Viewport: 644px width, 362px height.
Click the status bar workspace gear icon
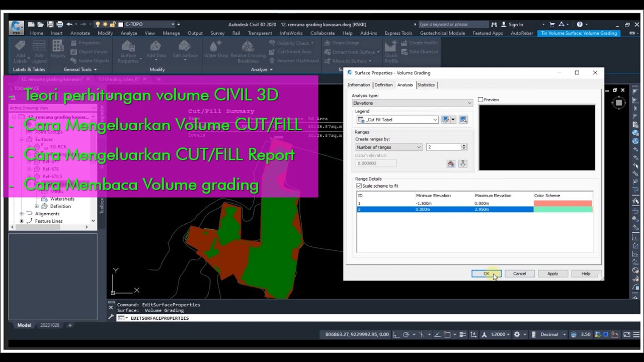(517, 334)
